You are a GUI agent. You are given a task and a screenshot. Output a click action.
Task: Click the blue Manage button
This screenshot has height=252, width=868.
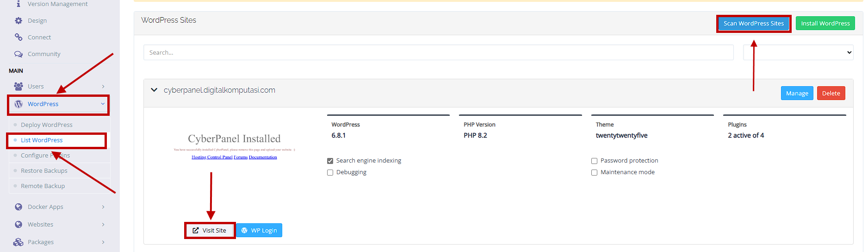coord(797,93)
